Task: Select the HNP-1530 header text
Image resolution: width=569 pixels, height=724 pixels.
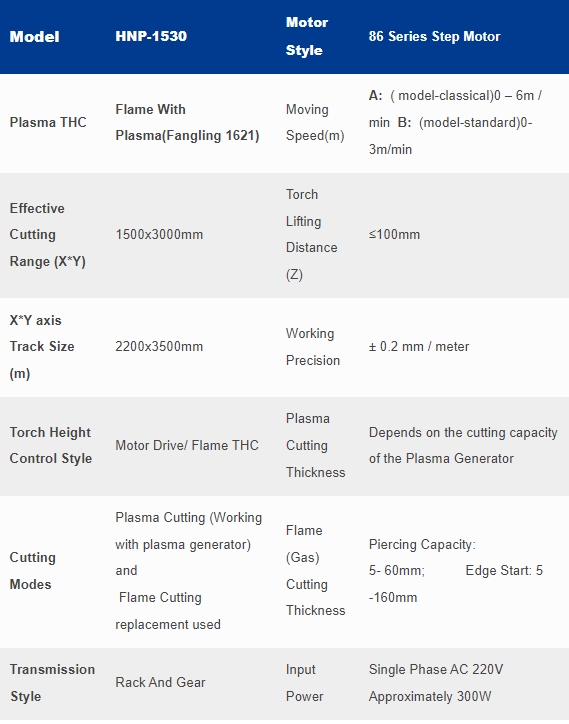Action: coord(151,36)
